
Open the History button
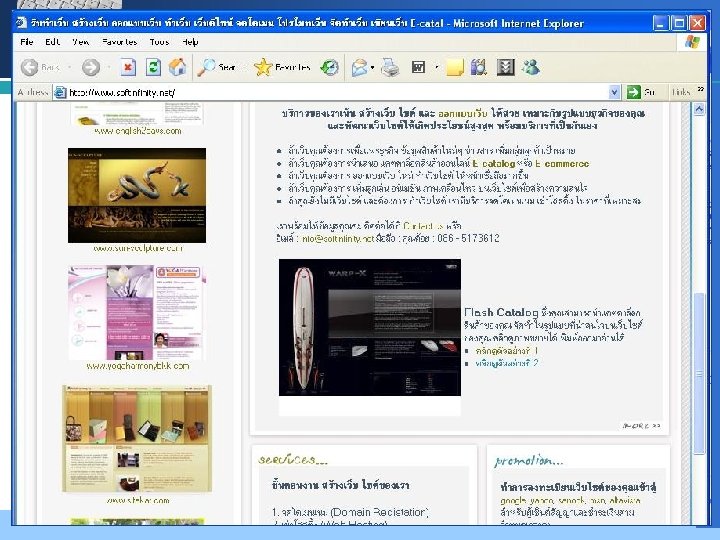(329, 68)
